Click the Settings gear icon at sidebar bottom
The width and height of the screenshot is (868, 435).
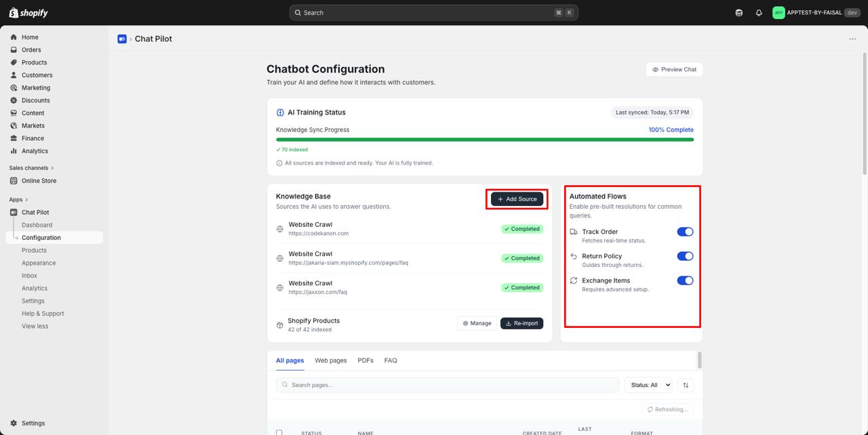14,423
